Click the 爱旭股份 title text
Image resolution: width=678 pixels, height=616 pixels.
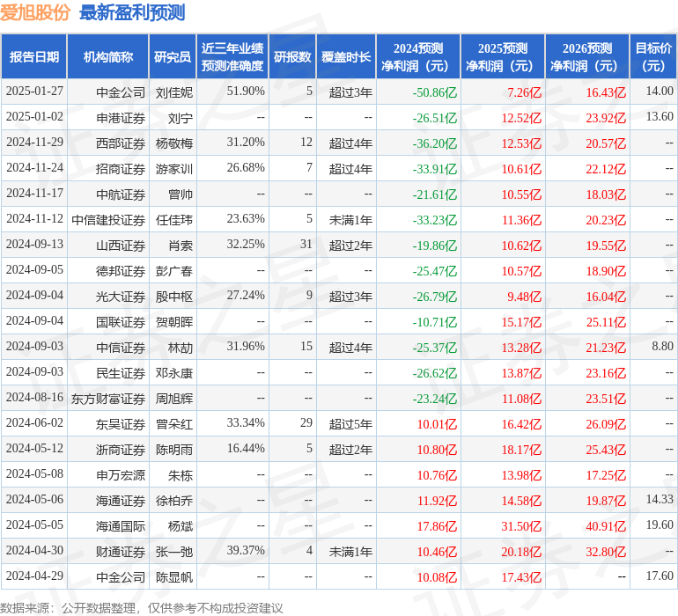35,12
